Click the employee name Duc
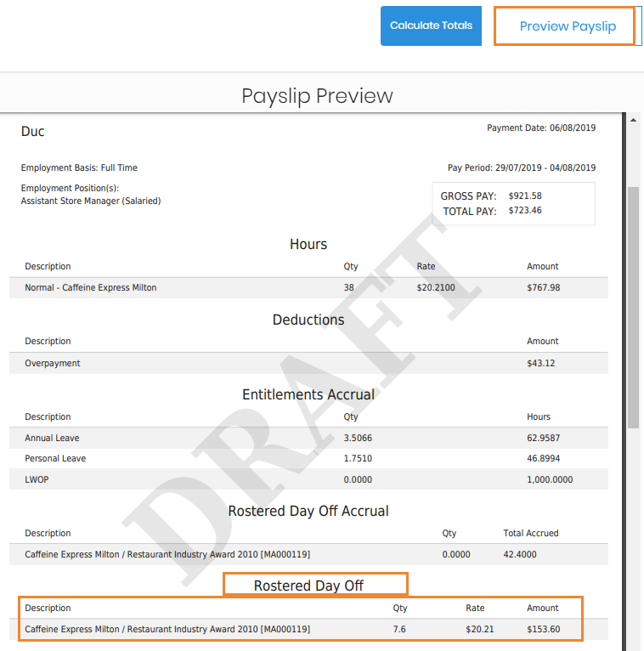The height and width of the screenshot is (651, 644). tap(33, 132)
